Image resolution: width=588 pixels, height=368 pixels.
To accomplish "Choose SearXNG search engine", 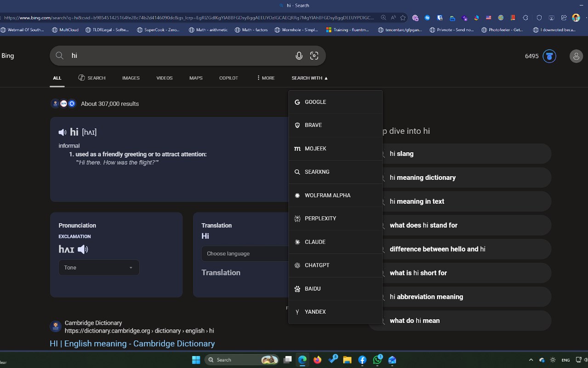I will pos(335,172).
